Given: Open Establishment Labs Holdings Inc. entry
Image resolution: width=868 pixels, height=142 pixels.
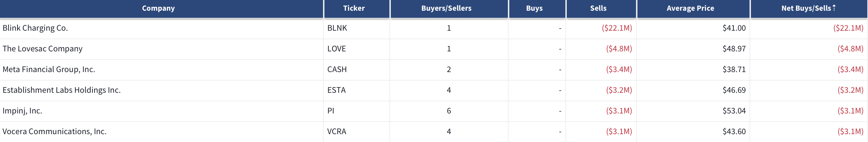Looking at the screenshot, I should [62, 90].
